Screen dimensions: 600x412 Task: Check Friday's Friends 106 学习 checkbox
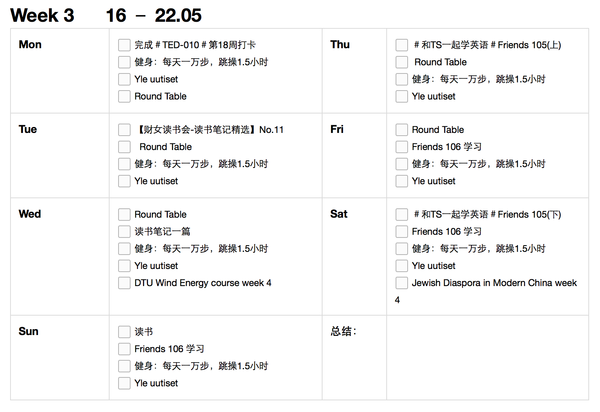(401, 147)
